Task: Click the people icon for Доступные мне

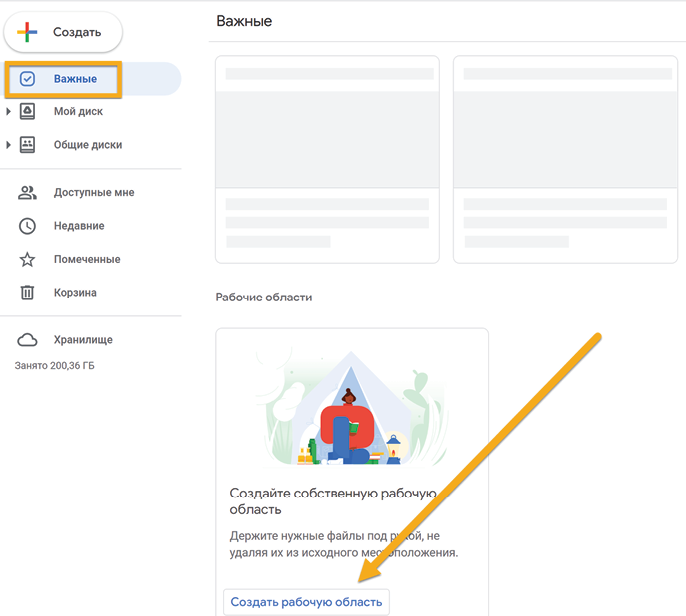Action: coord(28,193)
